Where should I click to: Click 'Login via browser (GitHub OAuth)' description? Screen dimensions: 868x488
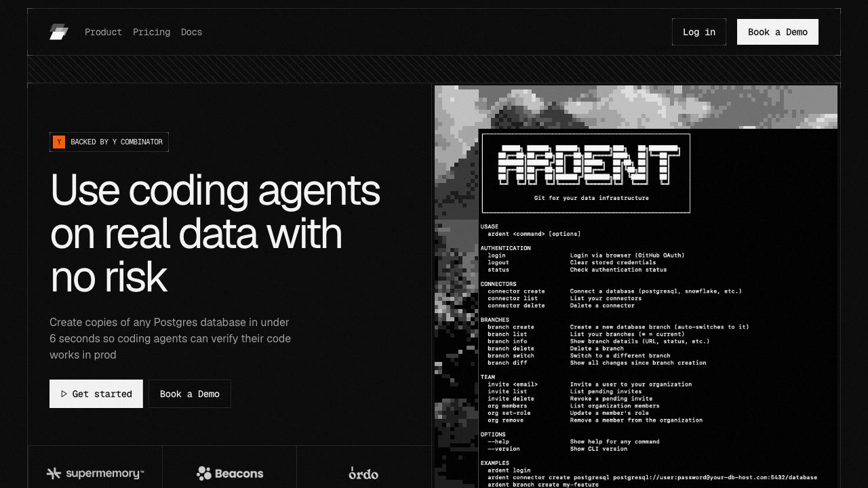coord(627,256)
